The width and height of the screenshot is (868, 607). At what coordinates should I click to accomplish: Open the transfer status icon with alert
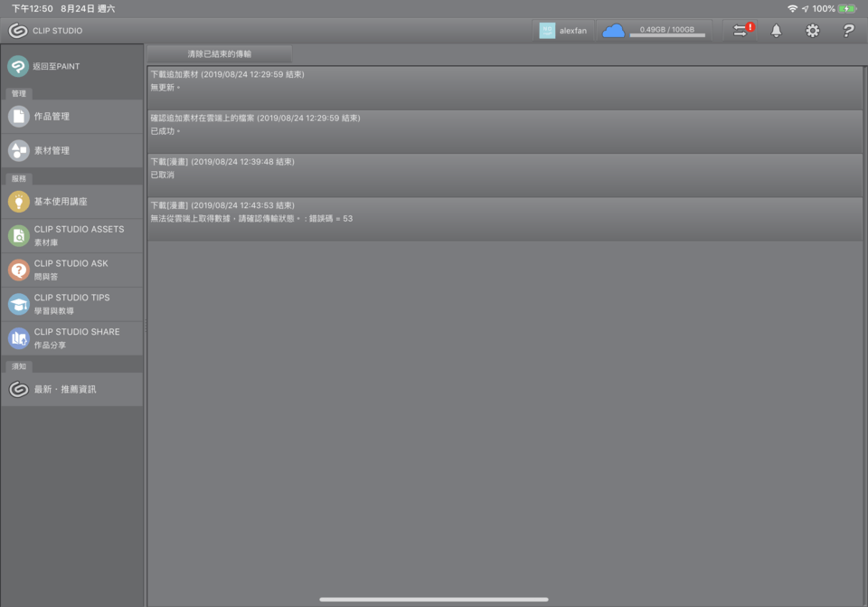pyautogui.click(x=742, y=30)
